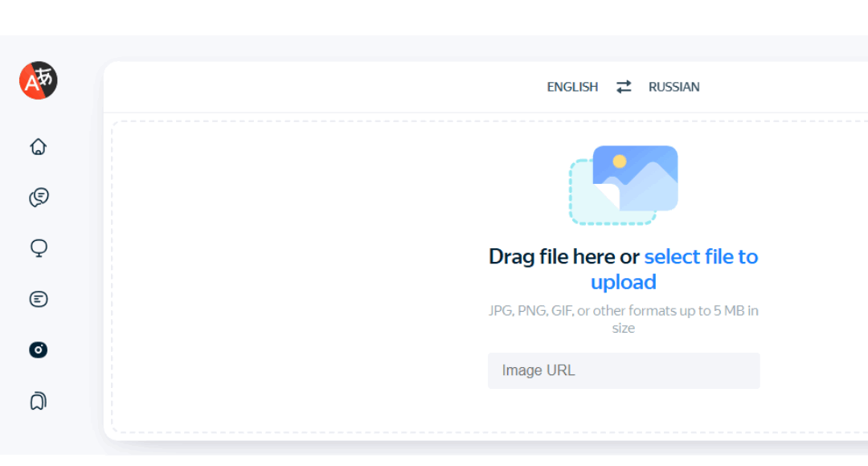Select the camera image translation icon
Screen dimensions: 868x466
click(x=38, y=349)
